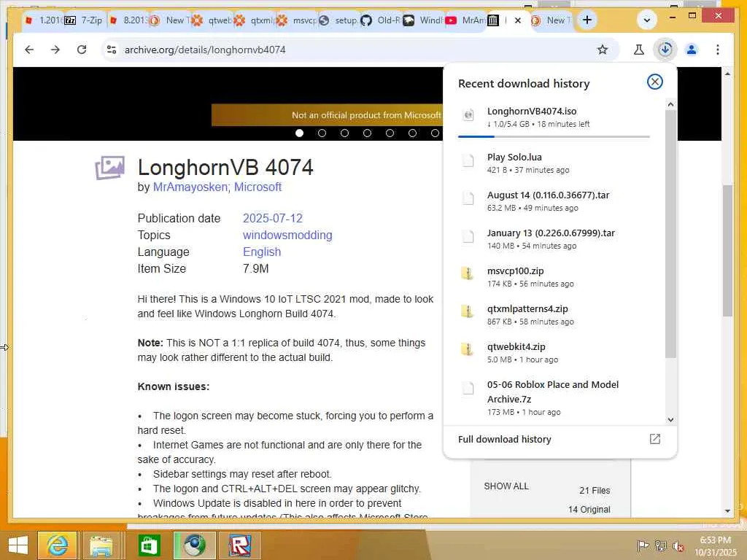Open Play Solo.lua from downloads

554,163
